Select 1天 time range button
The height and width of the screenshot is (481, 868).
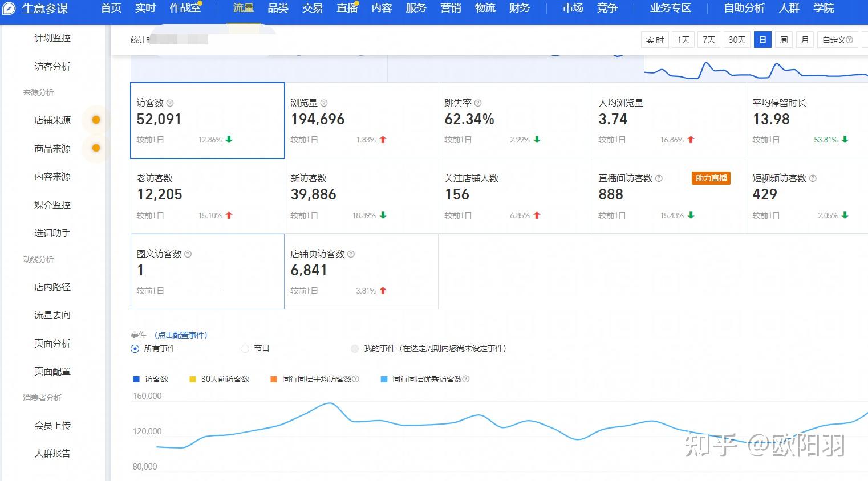click(683, 40)
